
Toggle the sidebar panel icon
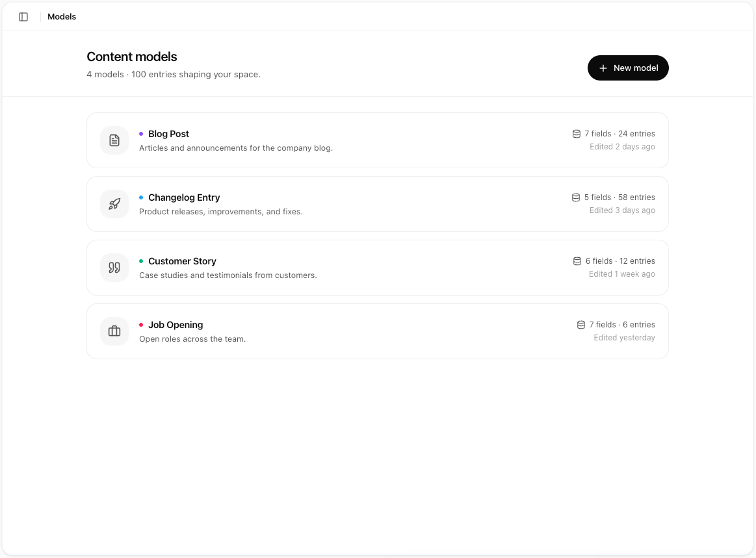[x=23, y=17]
